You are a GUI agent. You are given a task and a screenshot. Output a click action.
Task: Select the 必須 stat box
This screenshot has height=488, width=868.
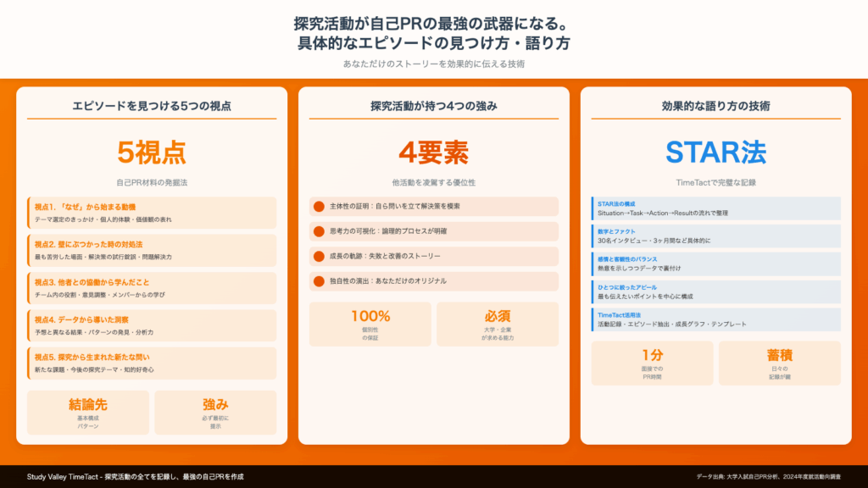pos(497,324)
